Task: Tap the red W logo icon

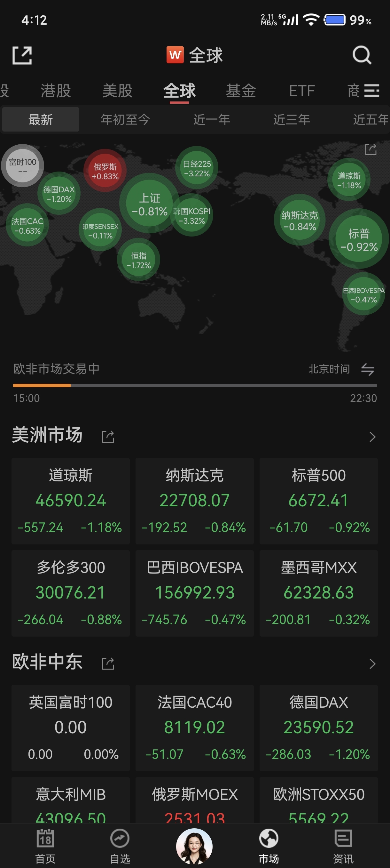Action: pos(175,55)
